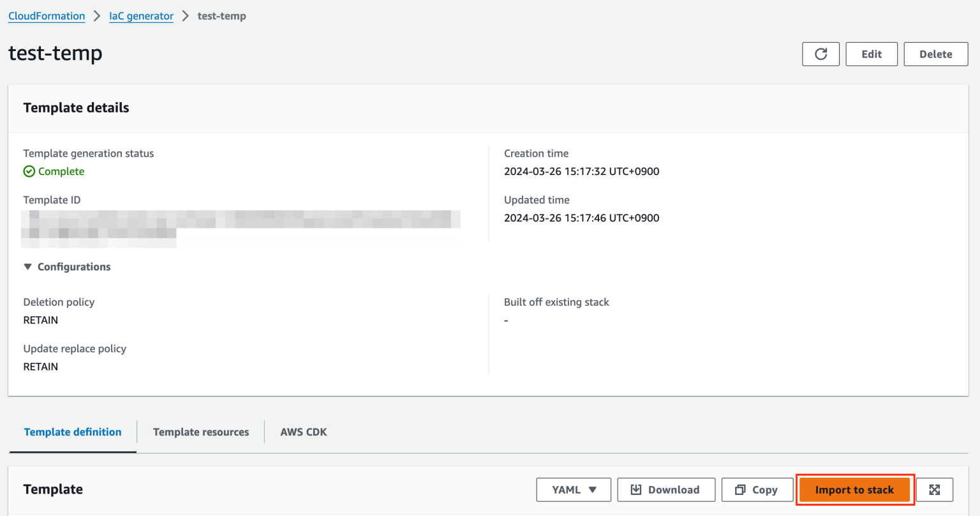This screenshot has height=516, width=980.
Task: Click the YAML dropdown chevron arrow
Action: click(x=591, y=489)
